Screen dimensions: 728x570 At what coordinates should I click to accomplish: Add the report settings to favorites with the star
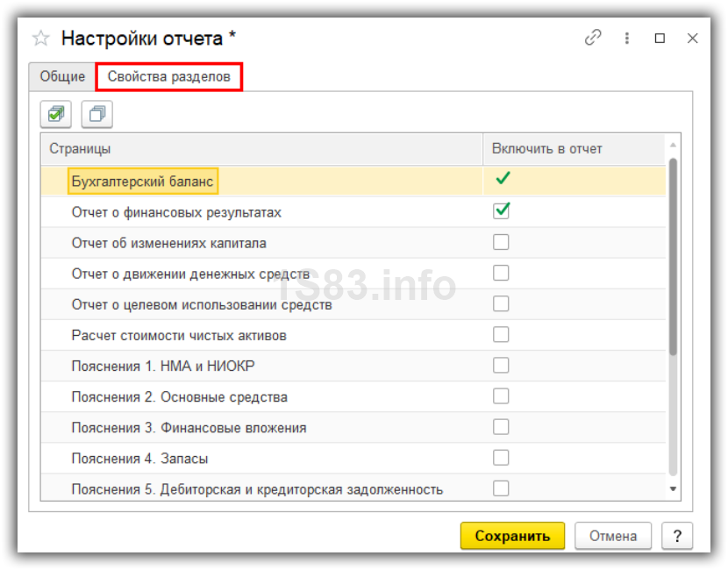pos(41,38)
